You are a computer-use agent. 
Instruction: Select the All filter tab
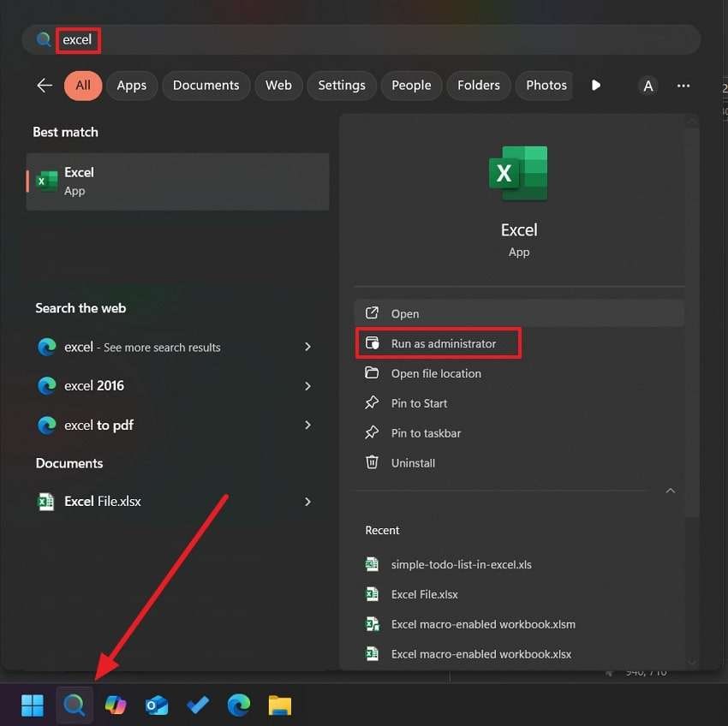83,86
